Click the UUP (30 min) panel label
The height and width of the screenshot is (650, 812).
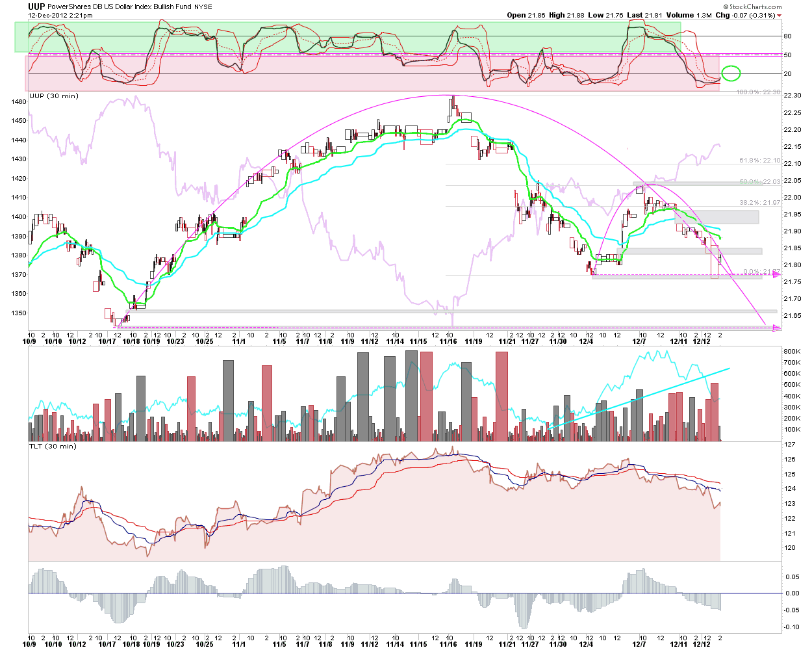pos(54,96)
